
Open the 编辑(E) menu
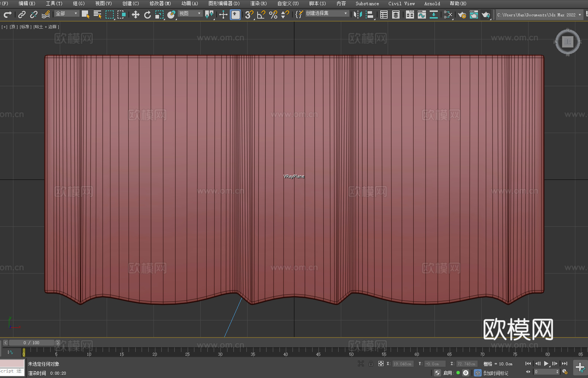coord(27,3)
